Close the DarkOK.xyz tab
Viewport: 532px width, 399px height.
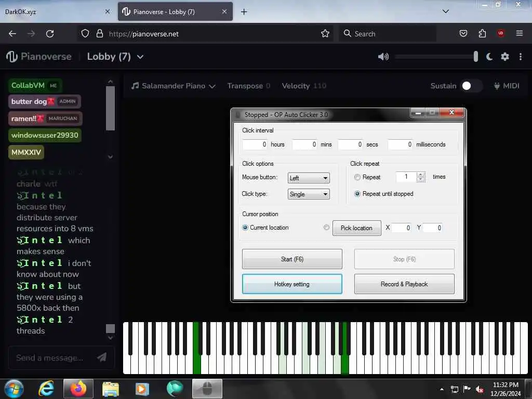(107, 11)
